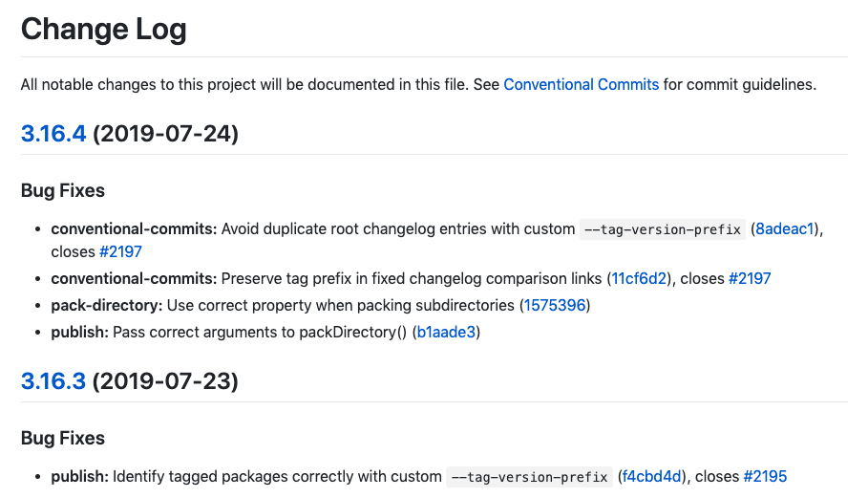Image resolution: width=868 pixels, height=498 pixels.
Task: View commit 11cf6d2
Action: pyautogui.click(x=639, y=279)
